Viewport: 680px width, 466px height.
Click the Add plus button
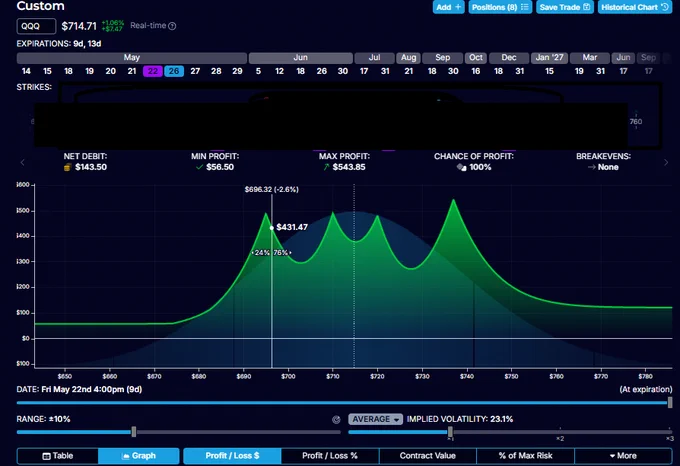click(x=448, y=7)
